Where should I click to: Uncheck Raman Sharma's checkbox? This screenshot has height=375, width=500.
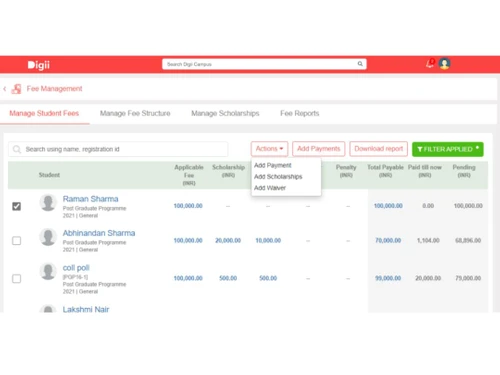tap(16, 206)
